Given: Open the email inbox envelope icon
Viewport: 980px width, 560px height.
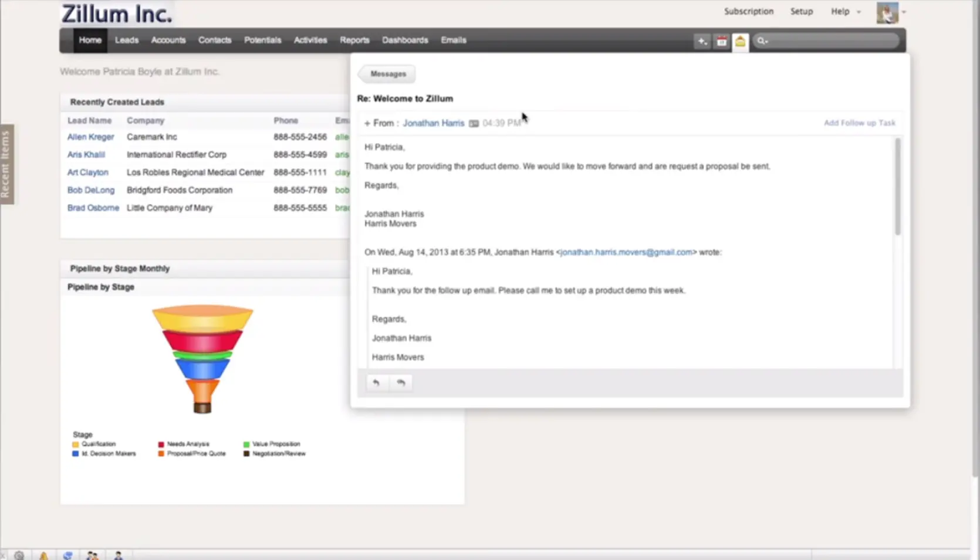Looking at the screenshot, I should coord(740,41).
